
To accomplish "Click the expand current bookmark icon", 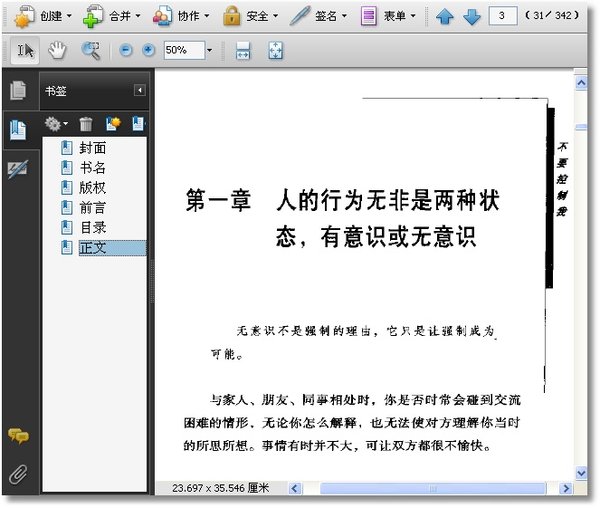I will [138, 124].
